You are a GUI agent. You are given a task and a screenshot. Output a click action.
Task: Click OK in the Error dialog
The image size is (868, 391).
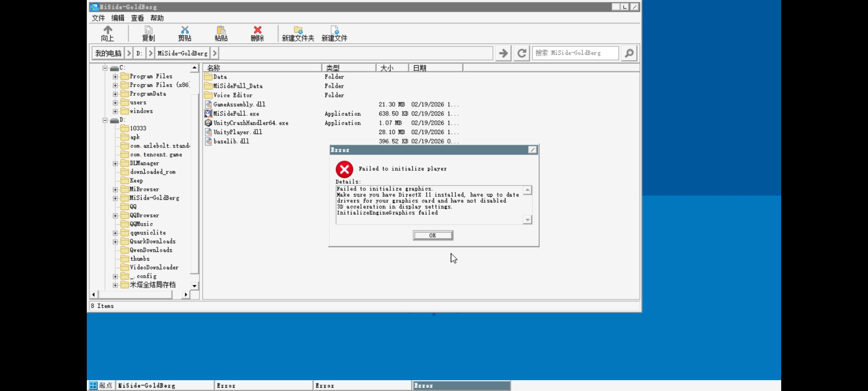[433, 235]
